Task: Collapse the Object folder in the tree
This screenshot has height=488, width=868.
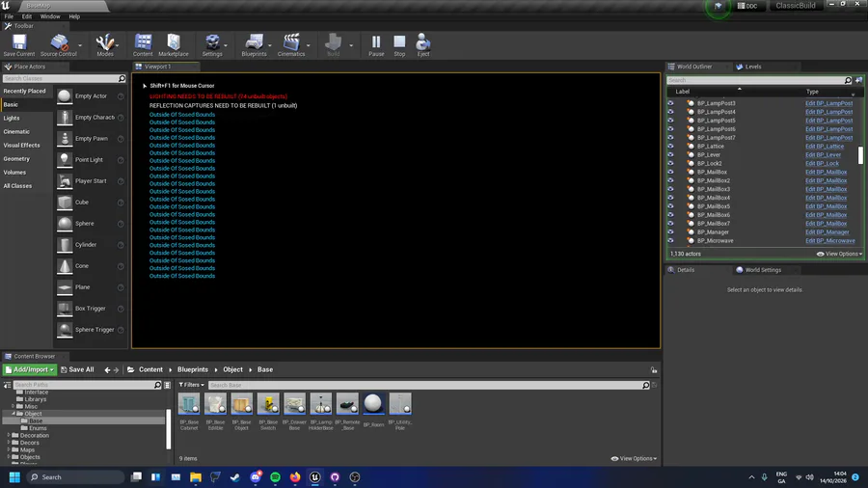Action: pos(14,414)
